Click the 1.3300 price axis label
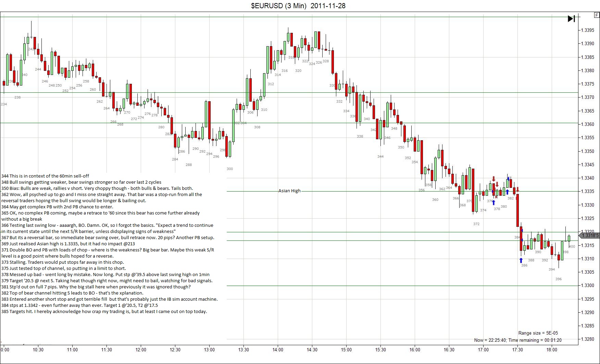This screenshot has width=600, height=364. coord(588,285)
